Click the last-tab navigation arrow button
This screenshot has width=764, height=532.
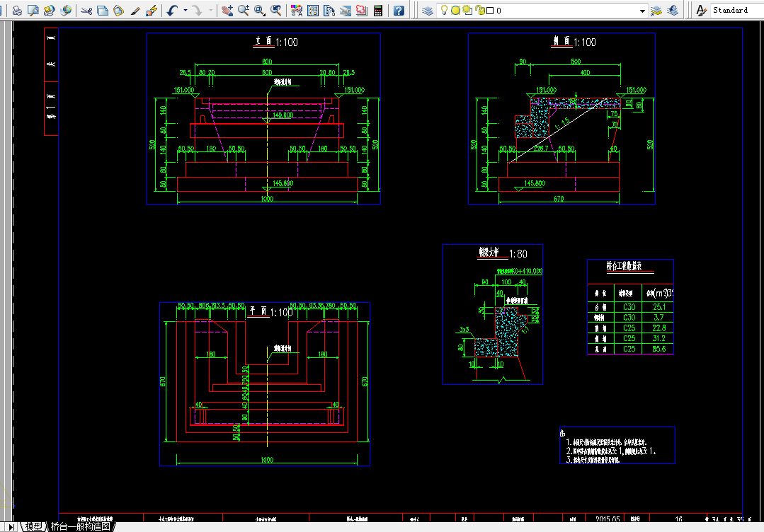[11, 527]
